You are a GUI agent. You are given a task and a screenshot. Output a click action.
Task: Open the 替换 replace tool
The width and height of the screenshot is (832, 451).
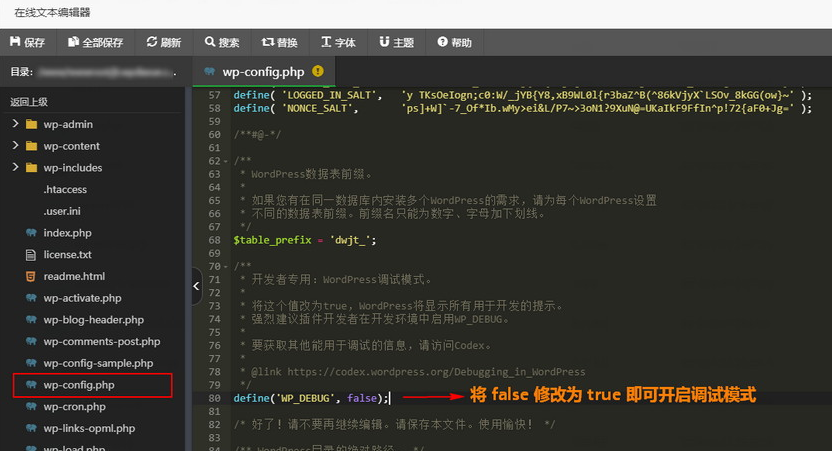280,42
